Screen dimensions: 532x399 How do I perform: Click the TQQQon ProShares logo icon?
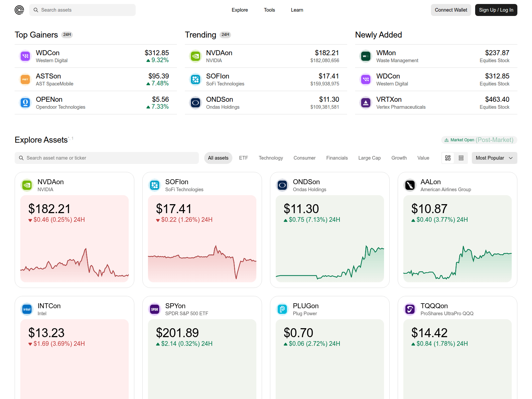tap(410, 309)
